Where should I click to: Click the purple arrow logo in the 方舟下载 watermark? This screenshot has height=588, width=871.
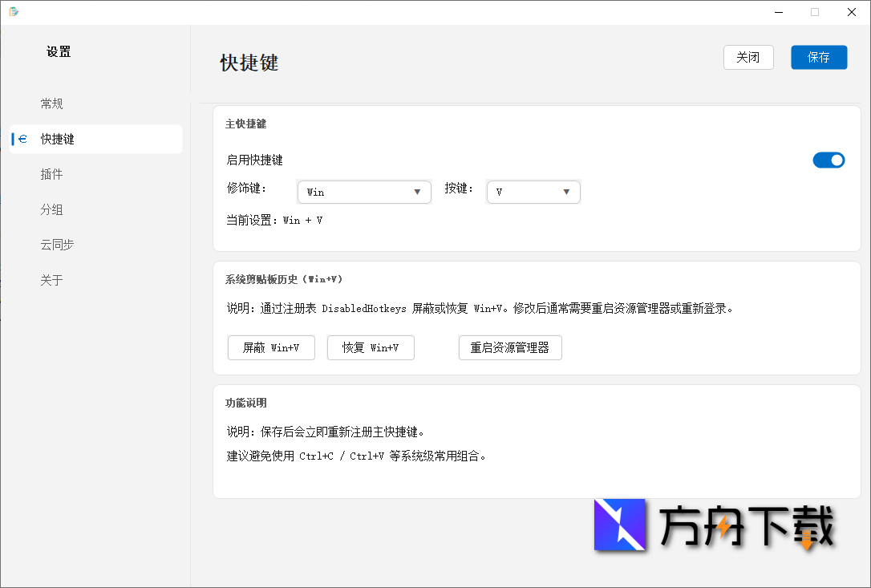click(x=620, y=526)
